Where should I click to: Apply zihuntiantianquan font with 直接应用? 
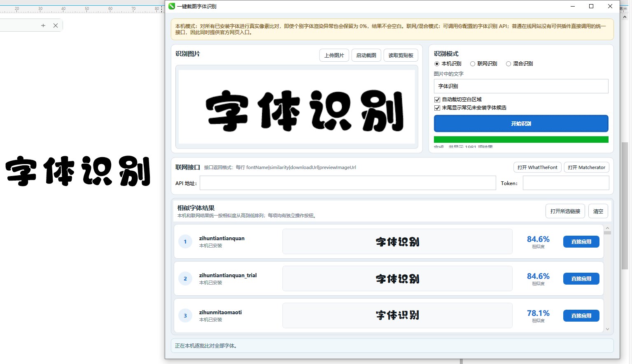click(581, 242)
